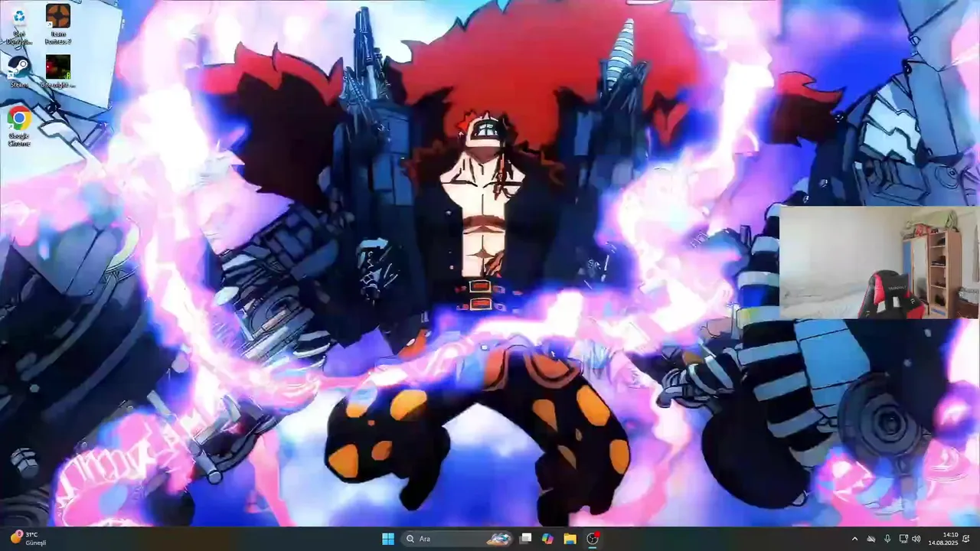Launch Google Chrome from the desktop
The image size is (980, 551).
click(x=19, y=126)
